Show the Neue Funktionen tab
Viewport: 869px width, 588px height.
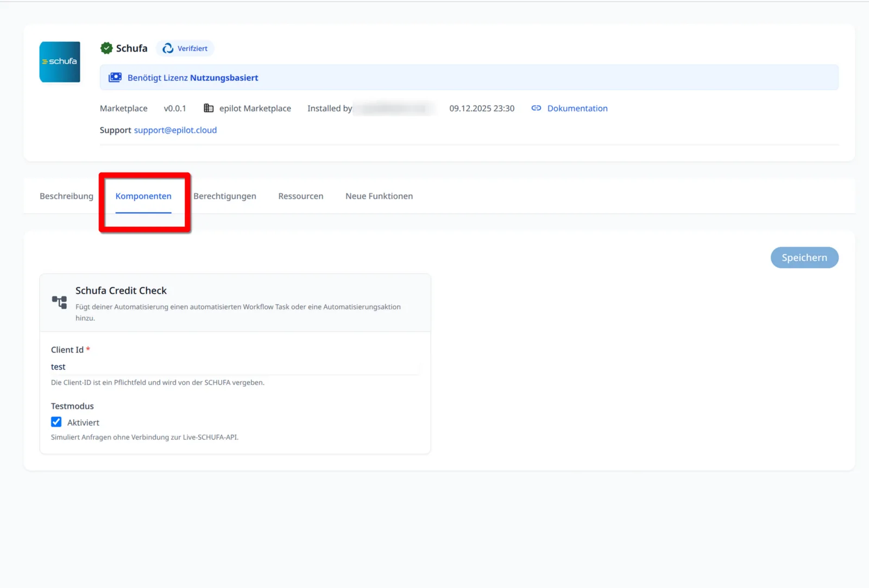(379, 196)
